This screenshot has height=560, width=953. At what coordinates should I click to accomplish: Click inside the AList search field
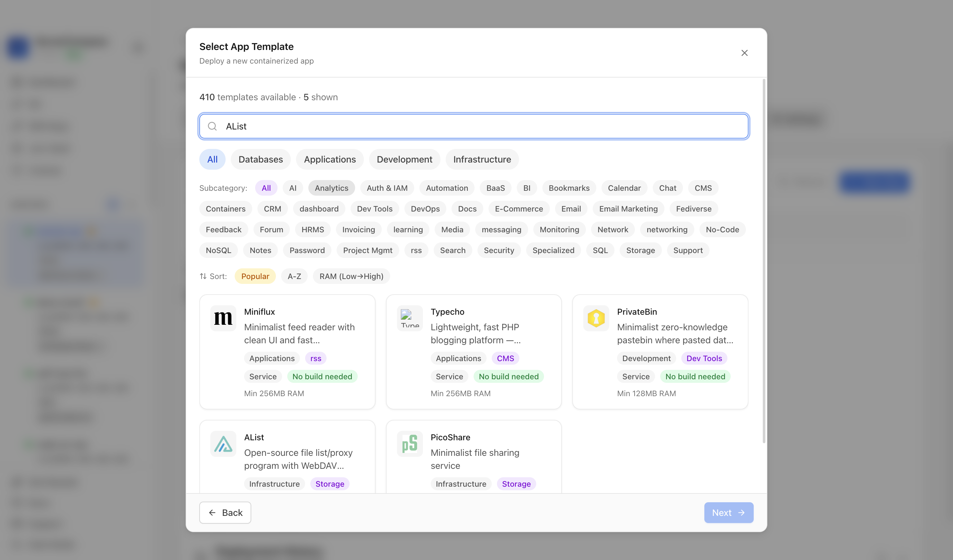(x=474, y=126)
